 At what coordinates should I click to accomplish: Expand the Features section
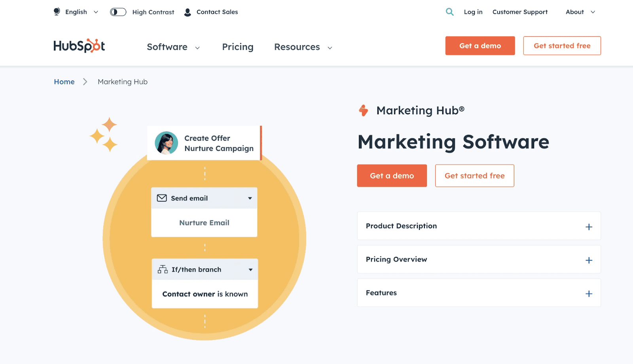(x=479, y=293)
